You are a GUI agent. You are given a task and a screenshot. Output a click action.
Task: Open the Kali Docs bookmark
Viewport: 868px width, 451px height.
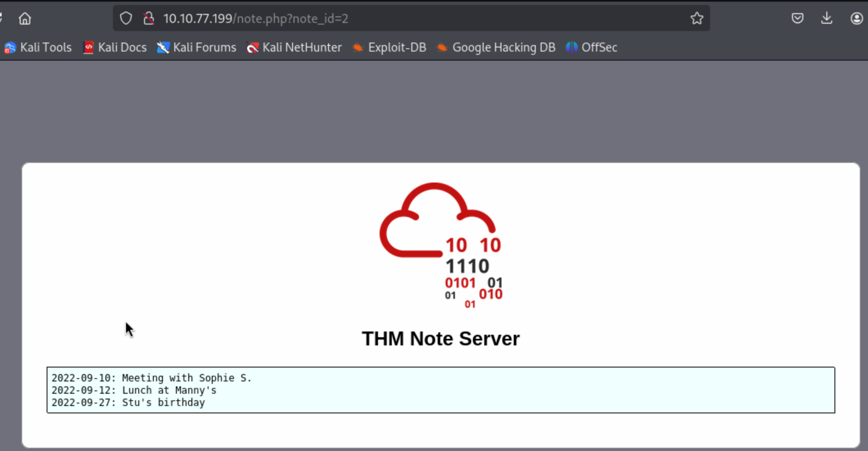115,47
